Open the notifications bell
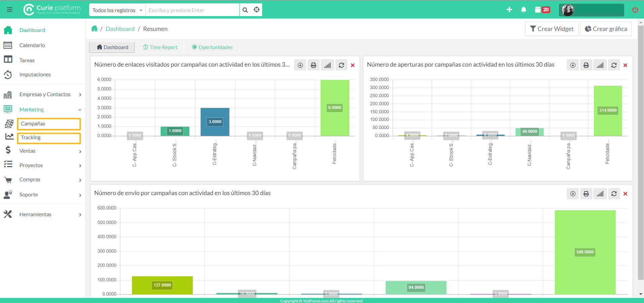 [523, 10]
